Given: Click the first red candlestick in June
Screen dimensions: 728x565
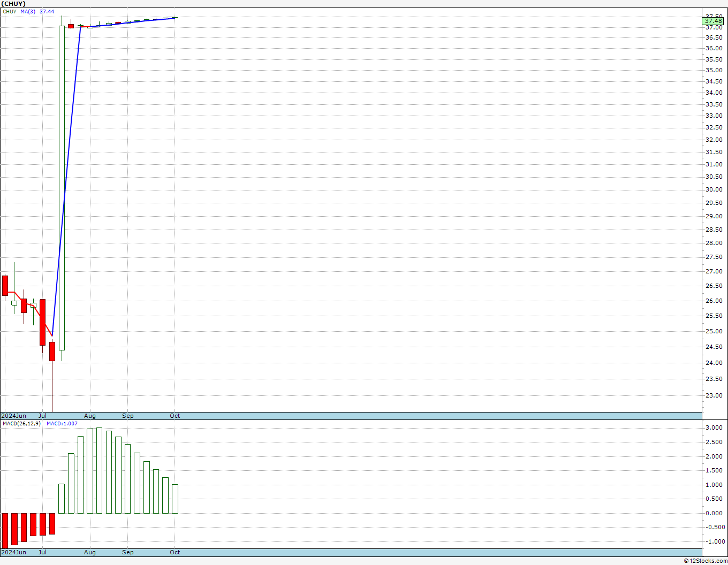Looking at the screenshot, I should click(x=5, y=285).
